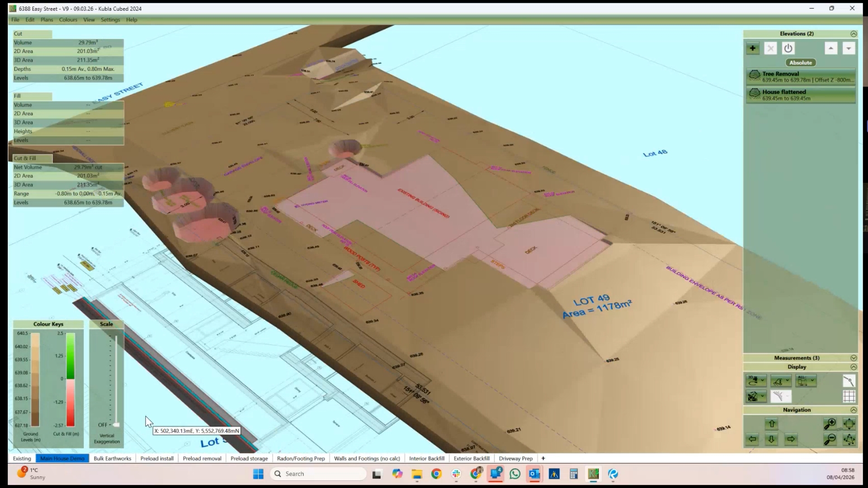Expand the Measurements panel

point(854,357)
